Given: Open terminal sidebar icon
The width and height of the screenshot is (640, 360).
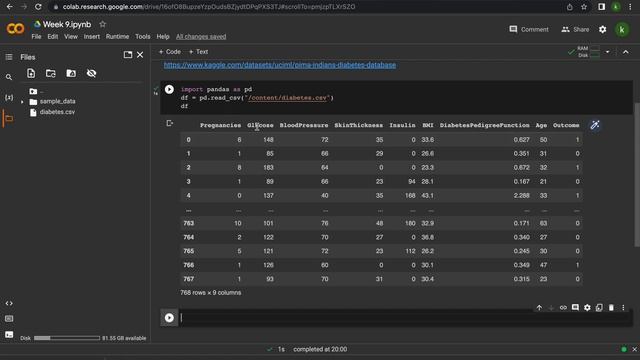Looking at the screenshot, I should [9, 335].
